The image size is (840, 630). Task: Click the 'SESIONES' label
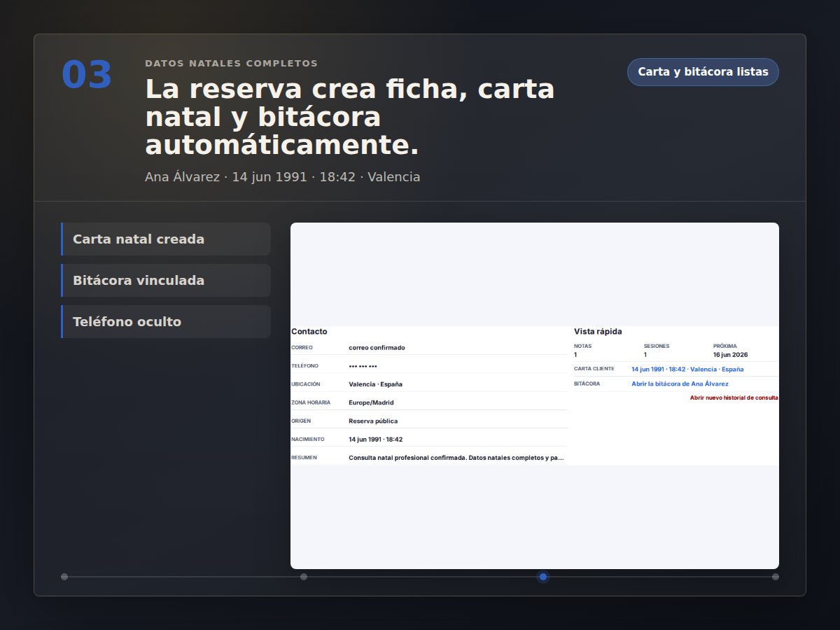pyautogui.click(x=657, y=346)
